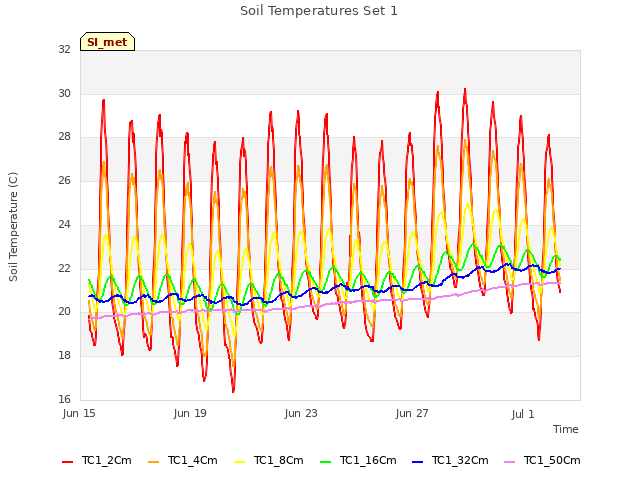Image resolution: width=640 pixels, height=480 pixels.
Task: Click the Jun 27 x-axis tick label
Action: 412,413
